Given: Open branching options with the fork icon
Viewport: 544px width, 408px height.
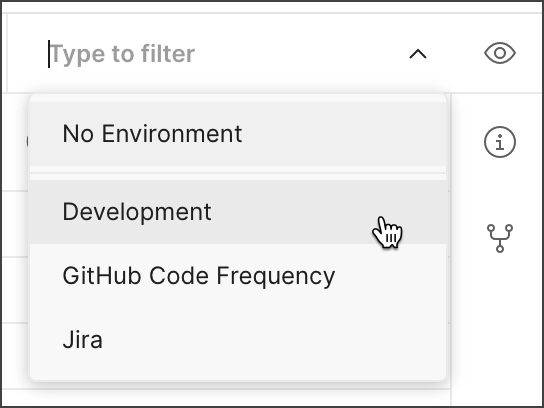Looking at the screenshot, I should coord(500,238).
